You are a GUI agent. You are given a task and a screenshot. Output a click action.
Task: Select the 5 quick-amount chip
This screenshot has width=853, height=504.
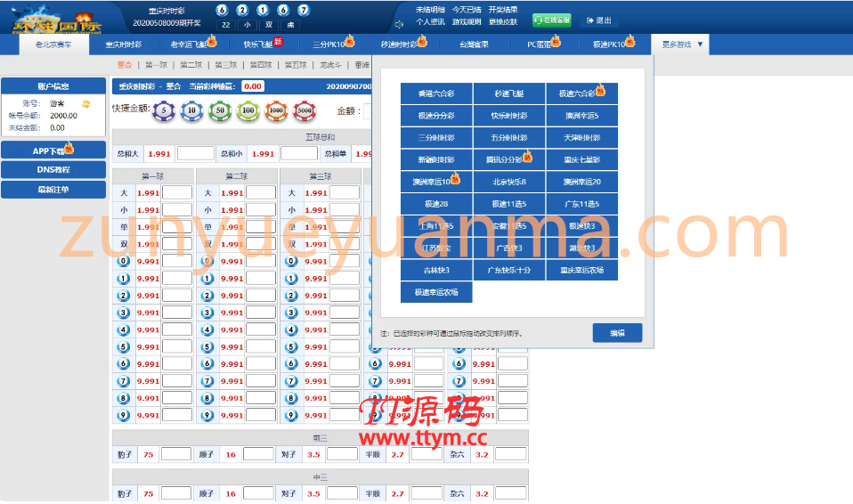click(164, 110)
